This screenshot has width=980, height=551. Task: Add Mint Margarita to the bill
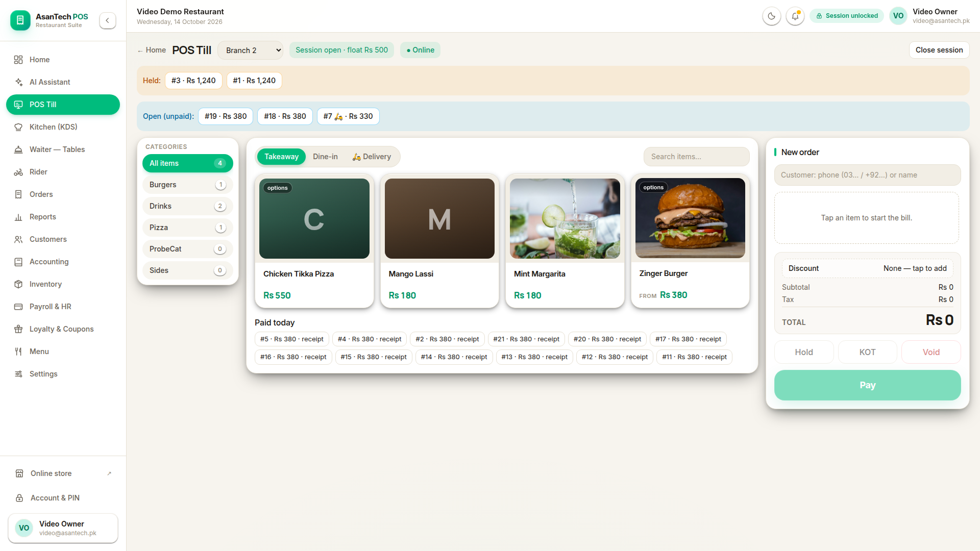tap(565, 241)
